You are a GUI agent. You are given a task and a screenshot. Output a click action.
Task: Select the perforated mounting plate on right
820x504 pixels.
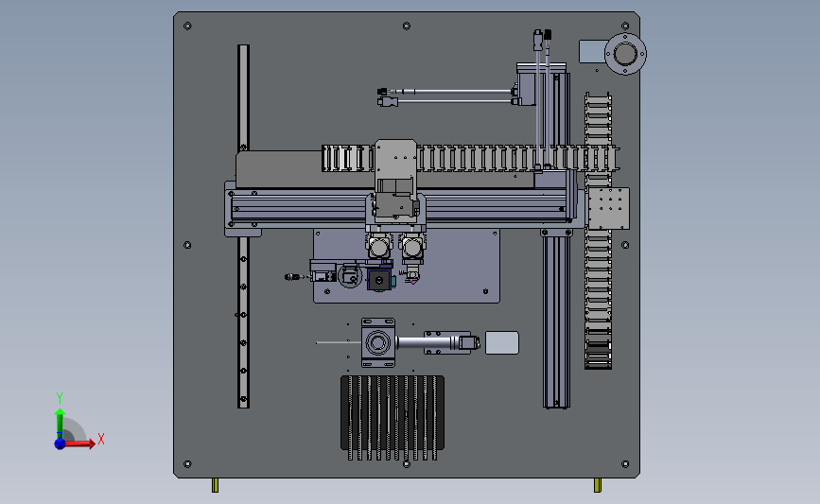(x=609, y=208)
